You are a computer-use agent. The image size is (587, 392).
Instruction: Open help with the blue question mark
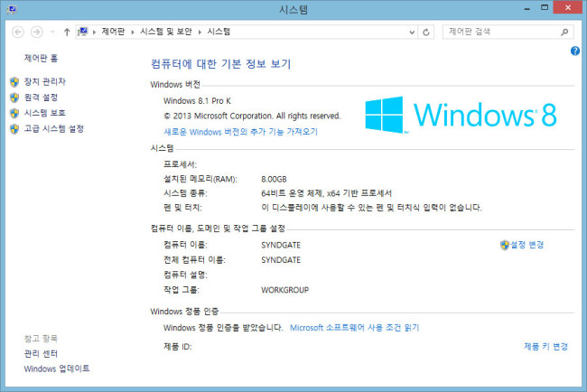(x=575, y=51)
